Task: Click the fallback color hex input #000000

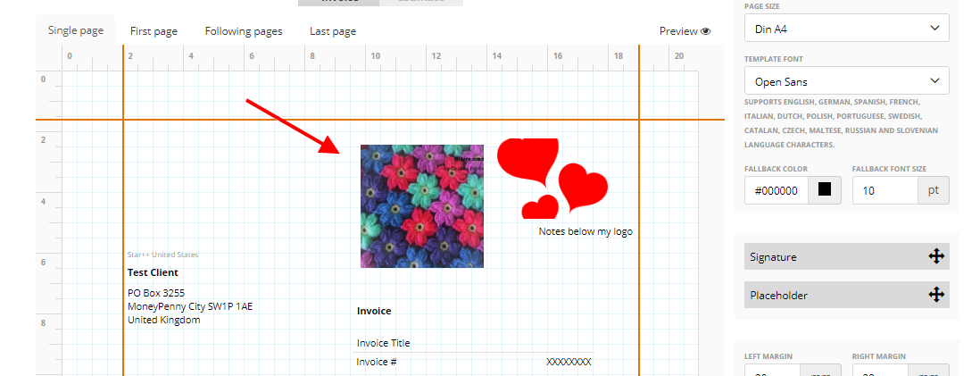Action: 777,190
